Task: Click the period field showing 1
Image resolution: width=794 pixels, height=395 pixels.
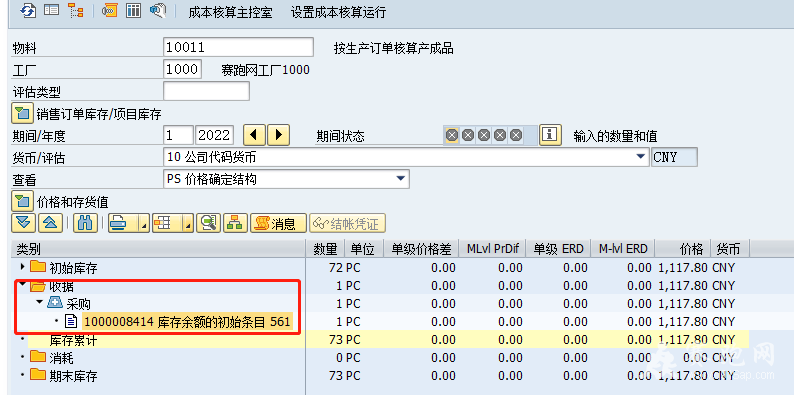Action: pyautogui.click(x=178, y=135)
